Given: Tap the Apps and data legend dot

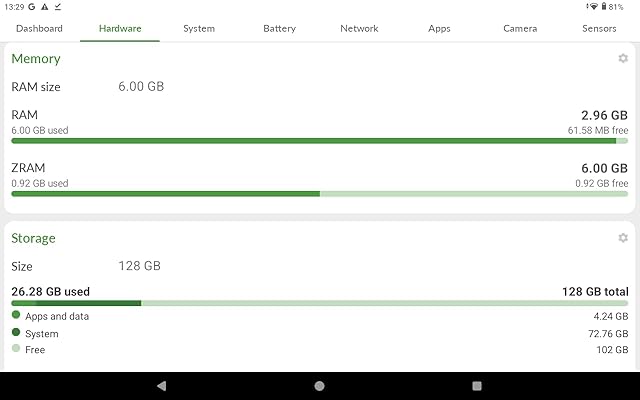Looking at the screenshot, I should pos(16,315).
